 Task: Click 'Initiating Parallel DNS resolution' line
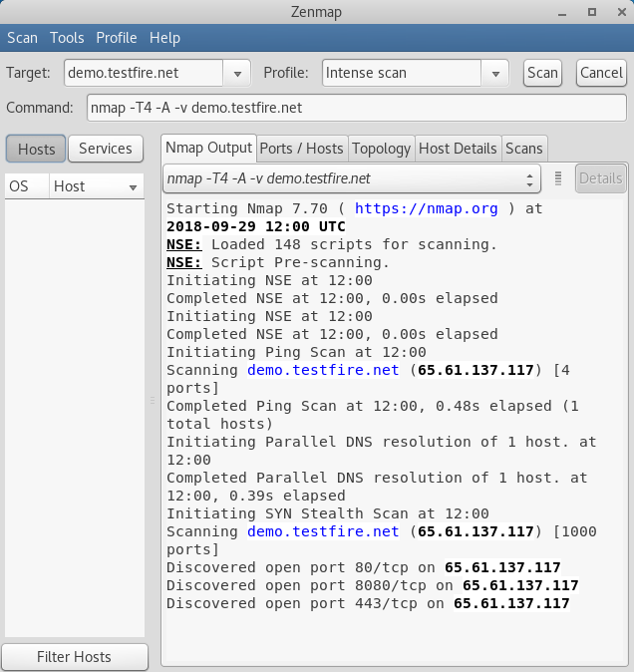(x=381, y=451)
